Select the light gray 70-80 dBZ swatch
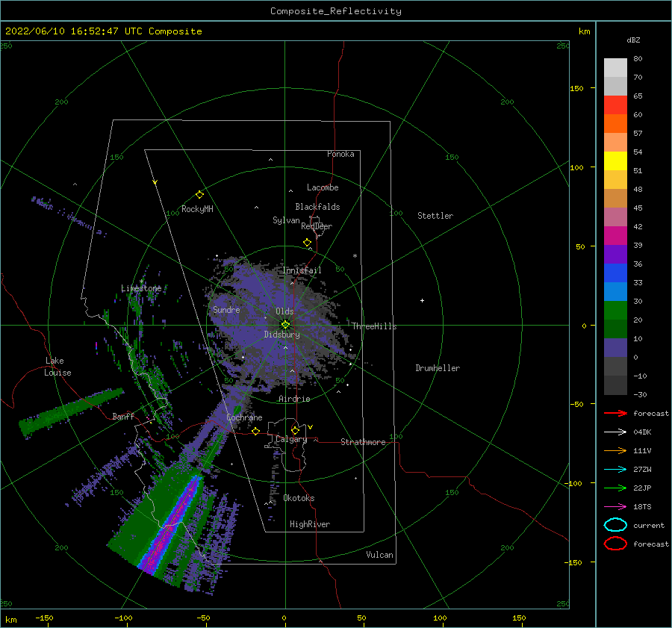The width and height of the screenshot is (672, 628). [615, 68]
